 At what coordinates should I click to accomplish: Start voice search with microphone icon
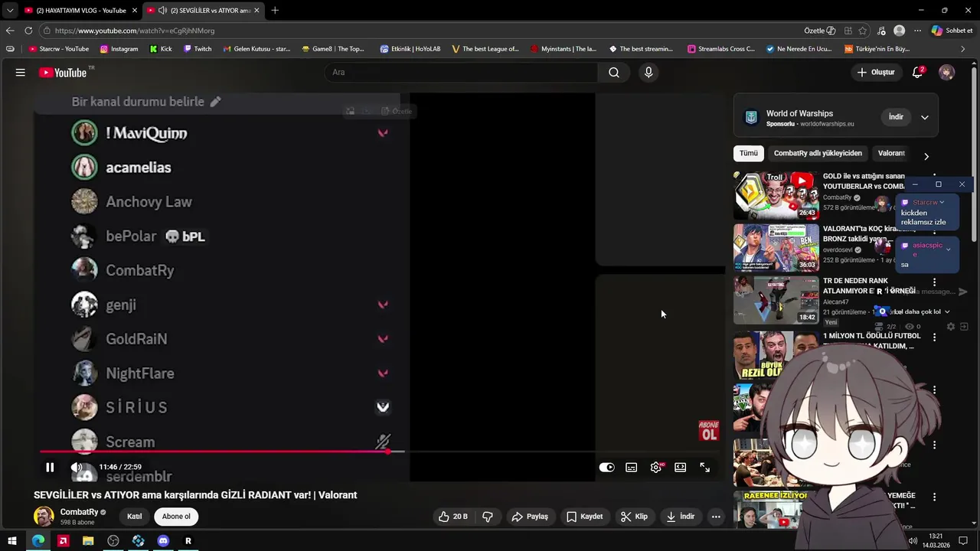tap(648, 72)
